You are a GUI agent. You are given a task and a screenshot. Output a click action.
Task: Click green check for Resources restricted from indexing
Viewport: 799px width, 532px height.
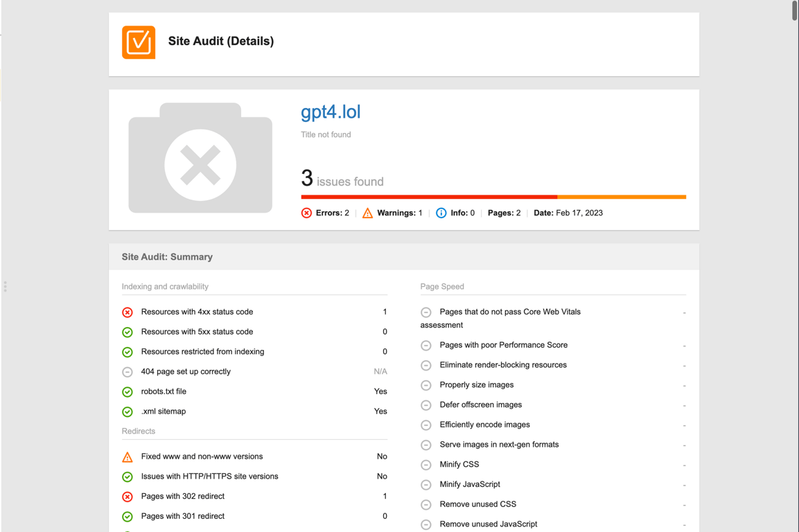(x=128, y=352)
